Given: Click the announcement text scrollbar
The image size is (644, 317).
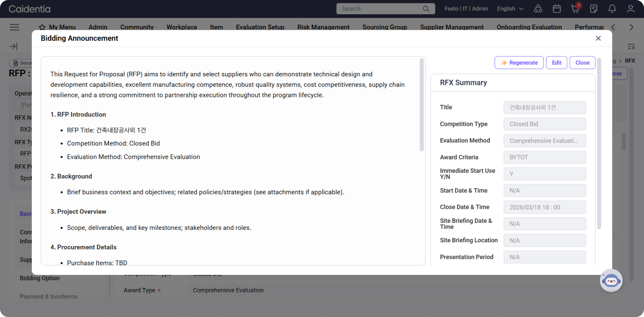Looking at the screenshot, I should coord(421,105).
